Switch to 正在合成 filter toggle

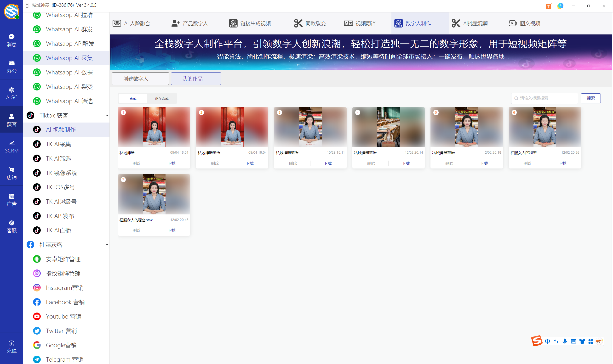161,98
